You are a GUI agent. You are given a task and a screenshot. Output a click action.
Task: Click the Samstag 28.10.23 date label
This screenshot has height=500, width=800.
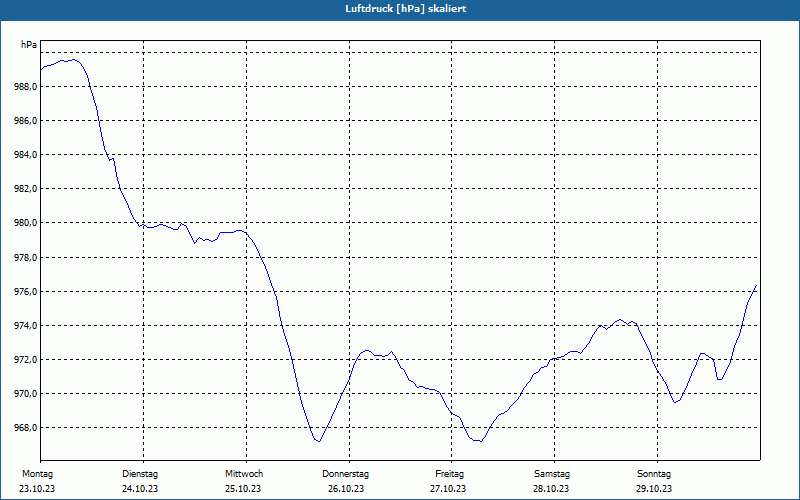click(552, 481)
